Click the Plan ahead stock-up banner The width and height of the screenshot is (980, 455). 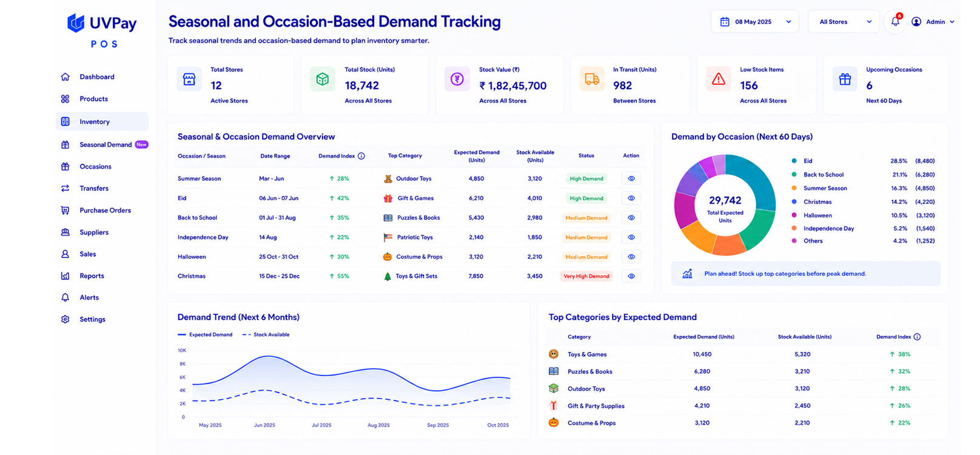805,274
